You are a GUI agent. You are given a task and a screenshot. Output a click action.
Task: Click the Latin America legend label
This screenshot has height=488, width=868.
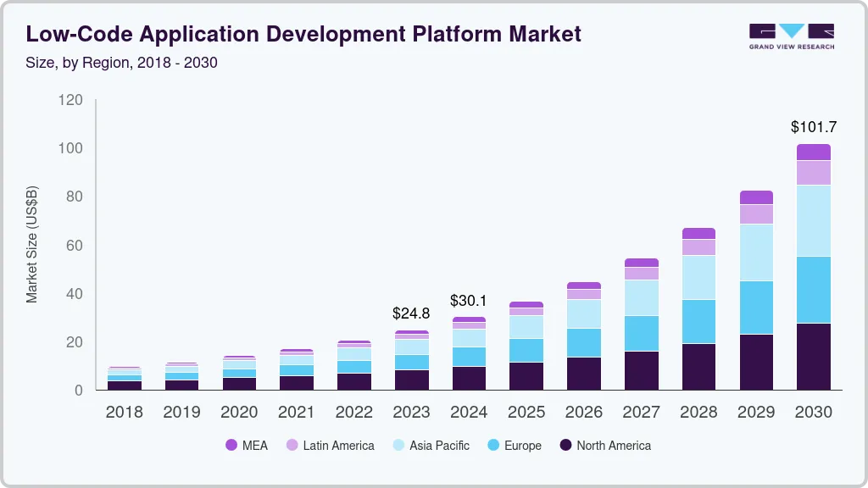338,445
